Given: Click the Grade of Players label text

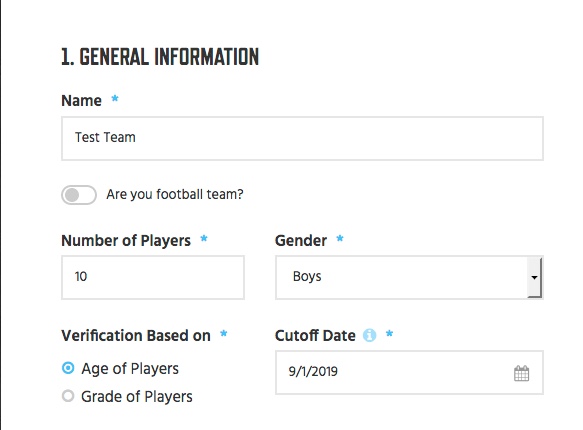Looking at the screenshot, I should point(137,397).
